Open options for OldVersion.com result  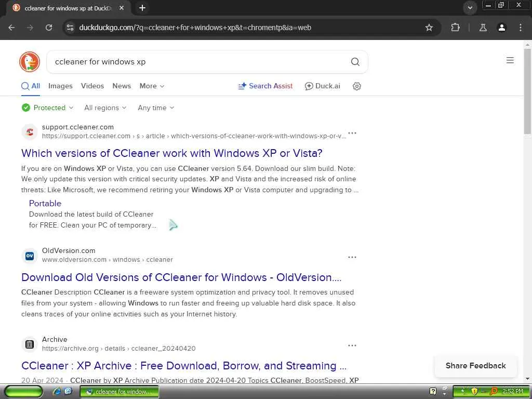[x=352, y=257]
